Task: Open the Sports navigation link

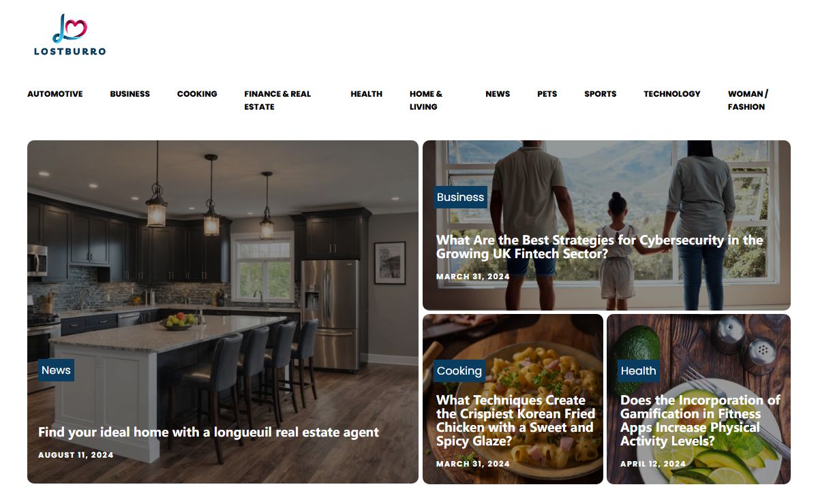Action: point(601,94)
